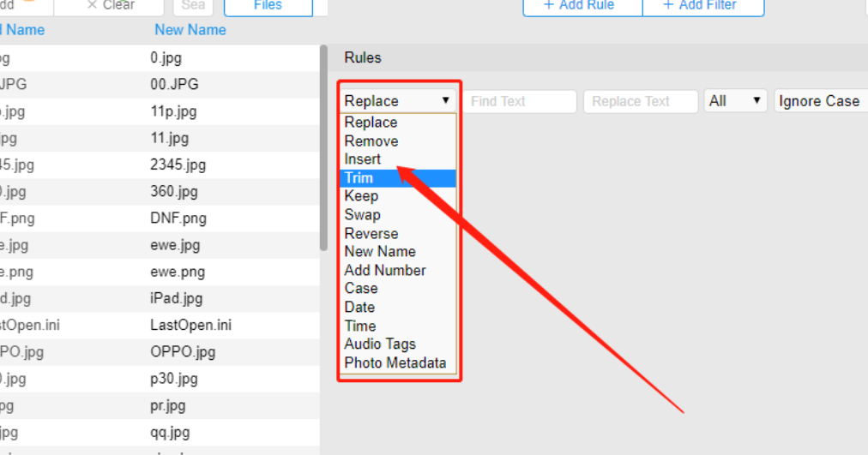Pick the Remove rule option
868x455 pixels.
371,141
